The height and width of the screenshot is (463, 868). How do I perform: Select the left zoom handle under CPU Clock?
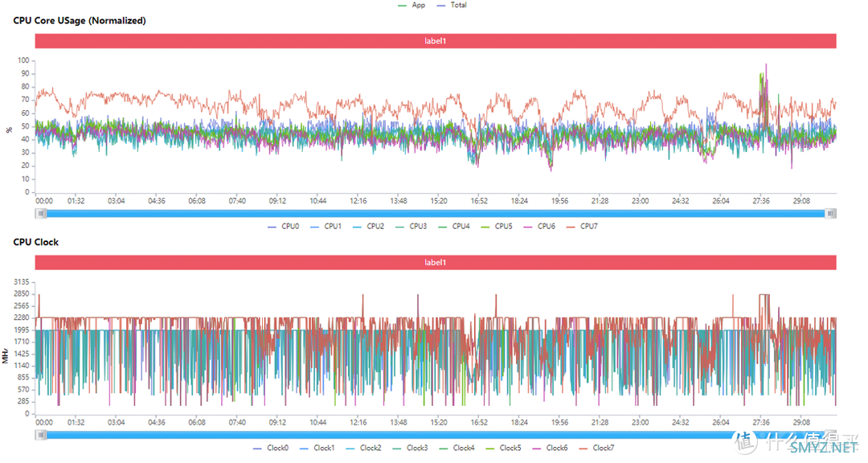(41, 436)
